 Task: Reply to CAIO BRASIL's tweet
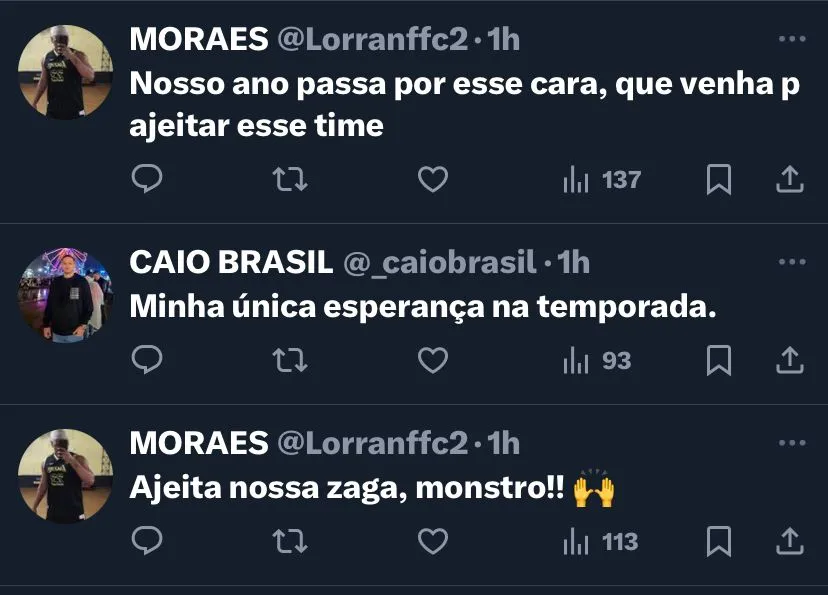(147, 360)
